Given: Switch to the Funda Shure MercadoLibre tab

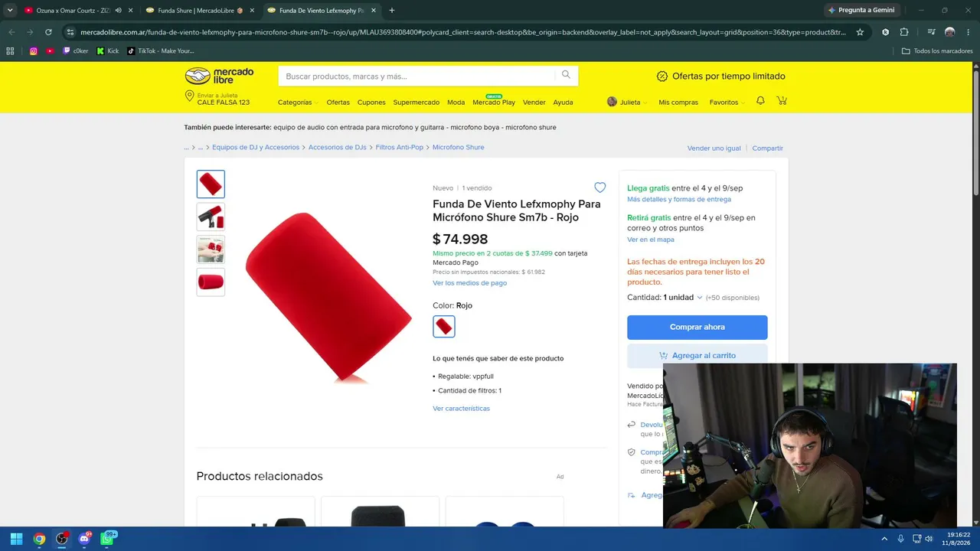Looking at the screenshot, I should pos(201,11).
